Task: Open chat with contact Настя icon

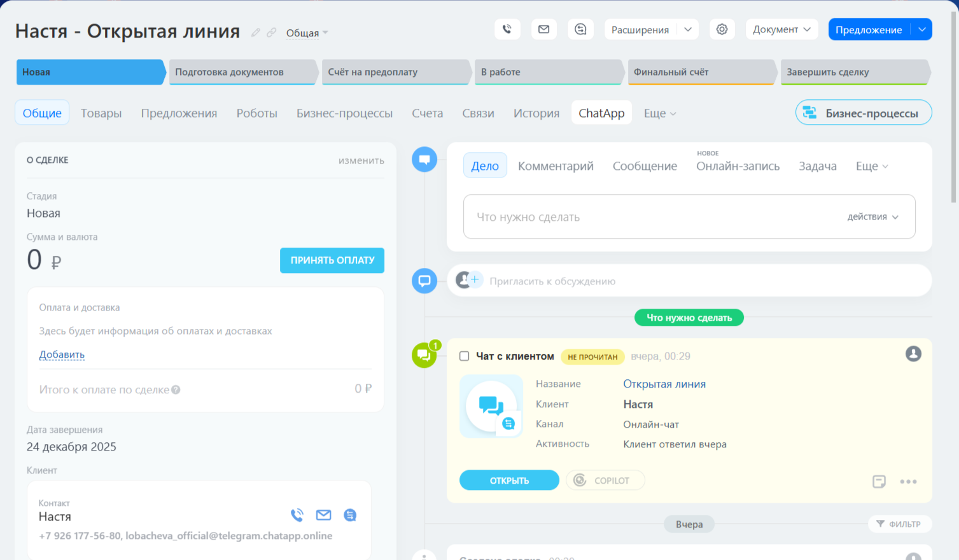Action: pos(350,515)
